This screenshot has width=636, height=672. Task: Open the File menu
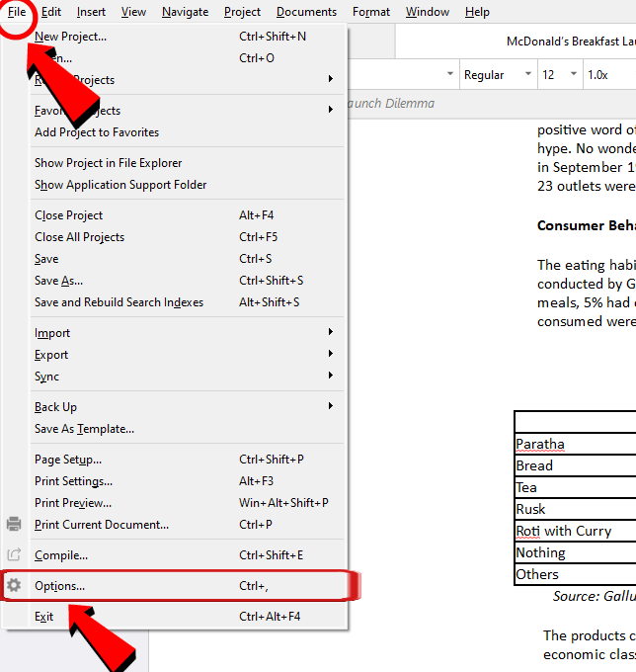click(16, 12)
